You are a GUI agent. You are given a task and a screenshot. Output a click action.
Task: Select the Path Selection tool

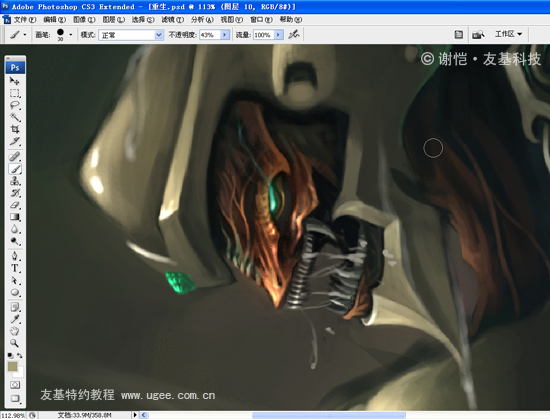15,281
